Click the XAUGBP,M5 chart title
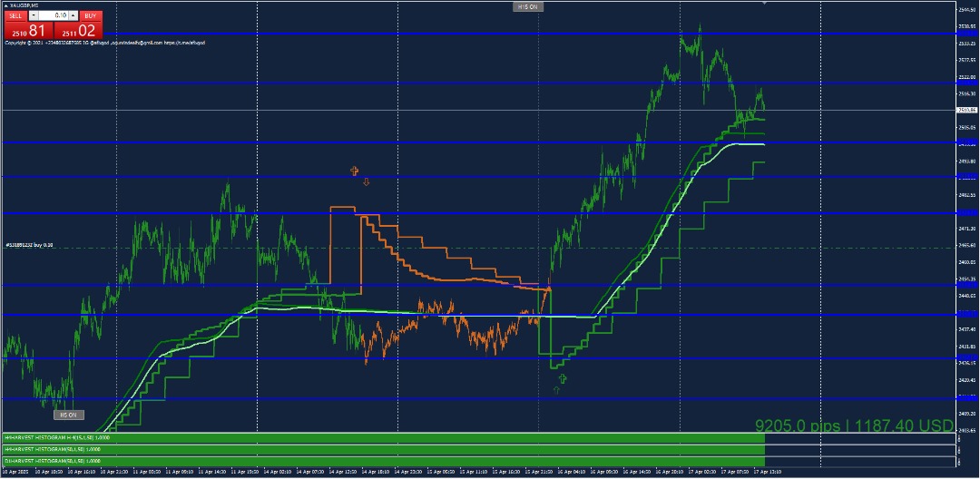This screenshot has height=479, width=980. point(24,5)
